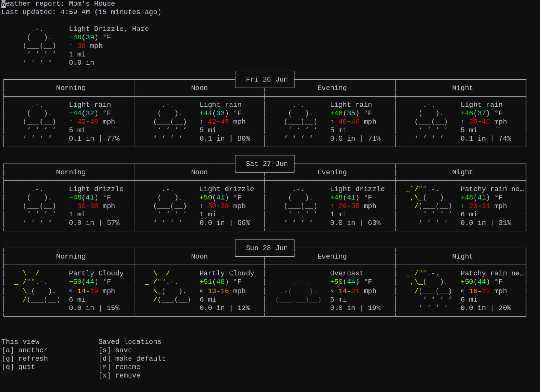
Task: Click Sunday evening wind '14-21 mph'
Action: pyautogui.click(x=357, y=291)
